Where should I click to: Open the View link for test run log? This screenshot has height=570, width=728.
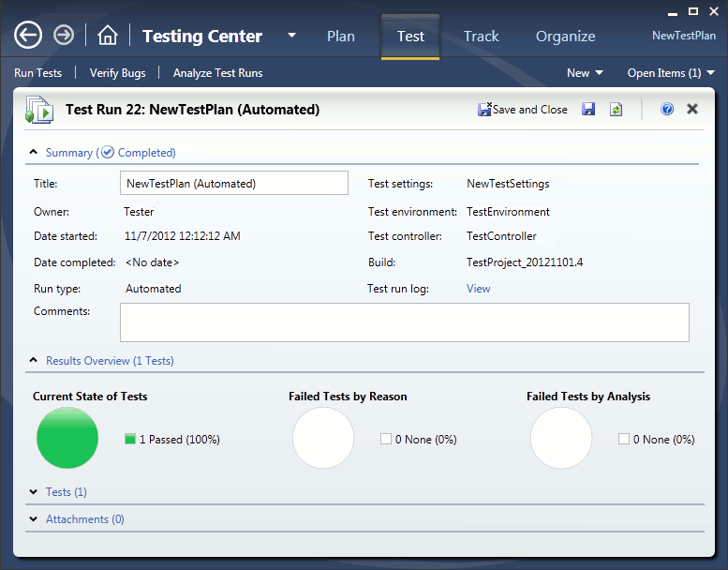478,289
